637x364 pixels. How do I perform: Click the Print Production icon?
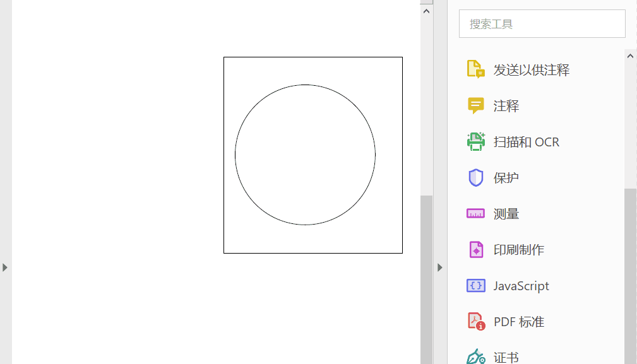click(476, 250)
